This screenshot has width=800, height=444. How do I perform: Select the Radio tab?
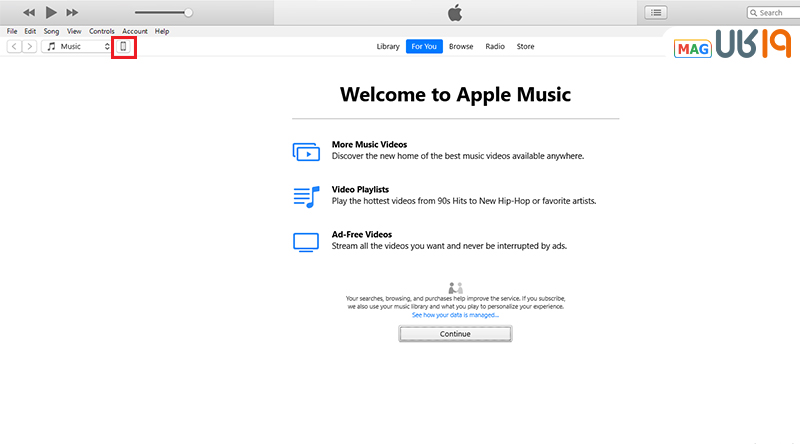[495, 47]
